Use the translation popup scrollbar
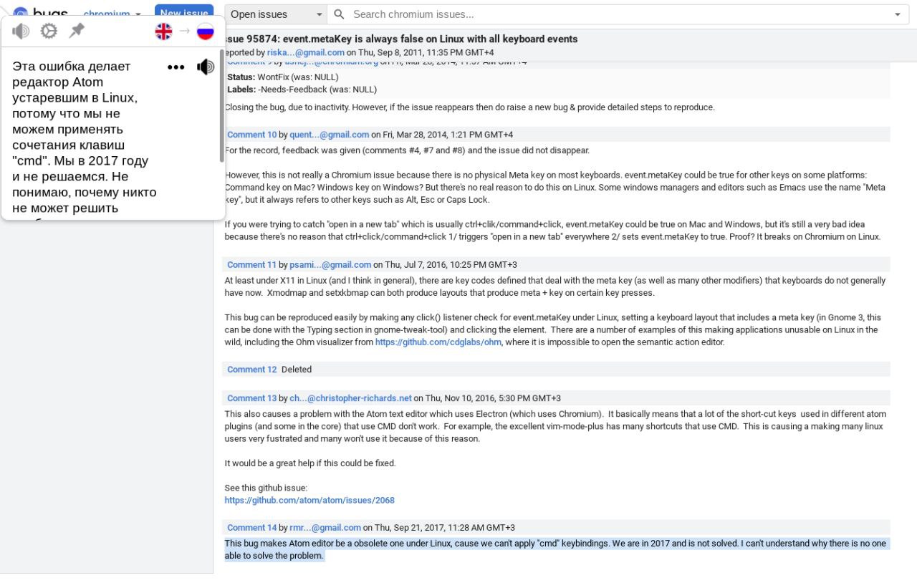The image size is (917, 588). point(221,105)
